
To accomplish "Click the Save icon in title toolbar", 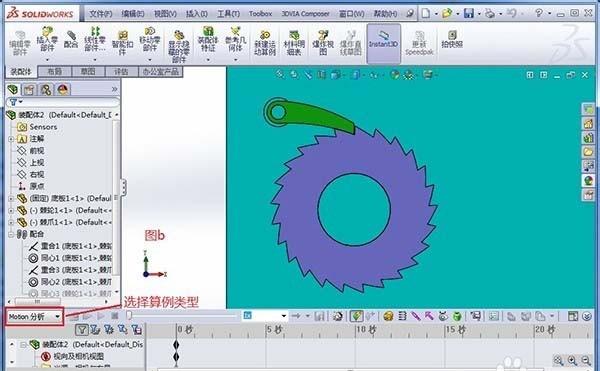I will [x=469, y=13].
